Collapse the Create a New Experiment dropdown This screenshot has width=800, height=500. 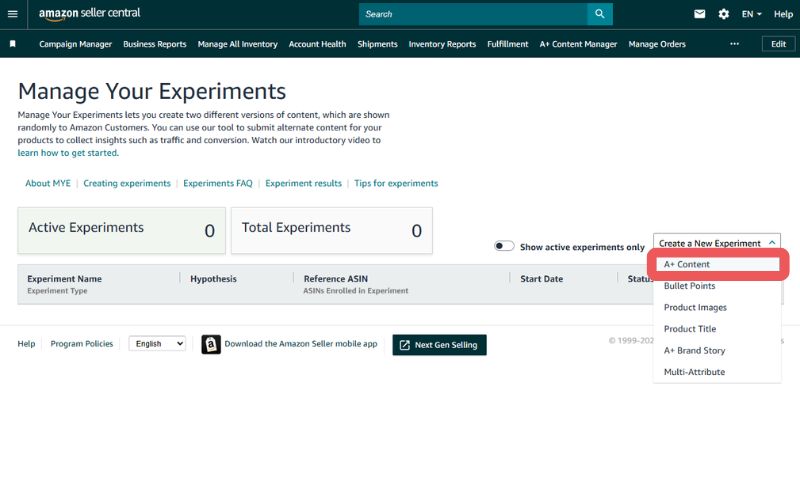tap(716, 243)
